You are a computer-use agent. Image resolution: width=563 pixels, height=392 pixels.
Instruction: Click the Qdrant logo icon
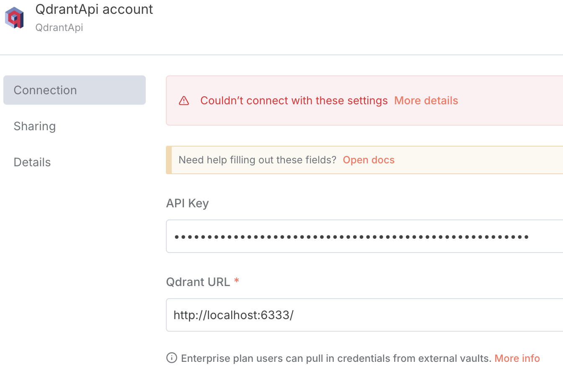pos(14,18)
